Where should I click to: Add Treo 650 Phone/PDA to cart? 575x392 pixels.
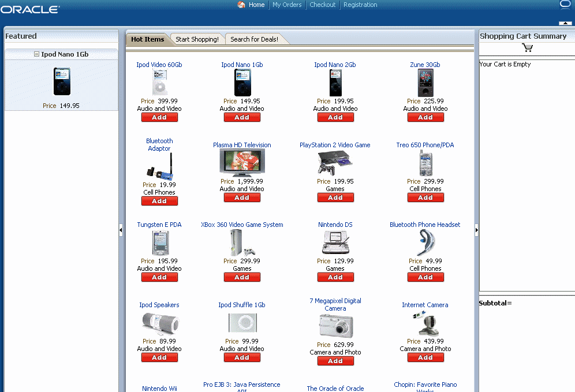(425, 197)
